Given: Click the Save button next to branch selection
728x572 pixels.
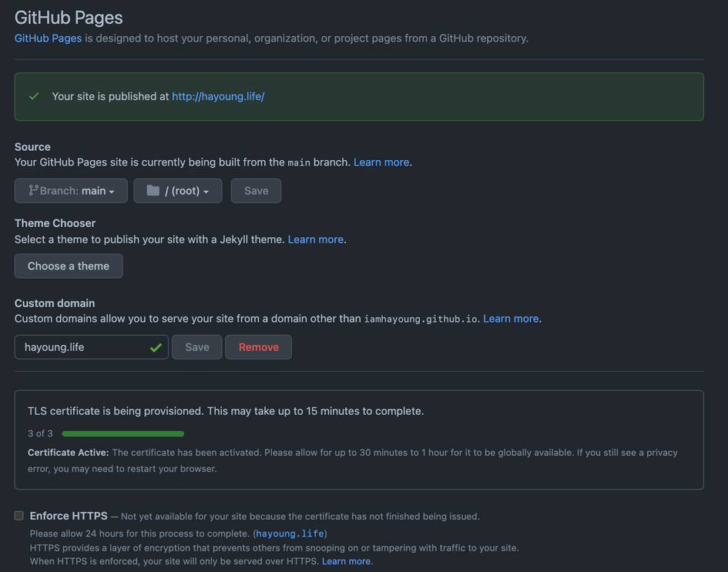Looking at the screenshot, I should tap(256, 190).
